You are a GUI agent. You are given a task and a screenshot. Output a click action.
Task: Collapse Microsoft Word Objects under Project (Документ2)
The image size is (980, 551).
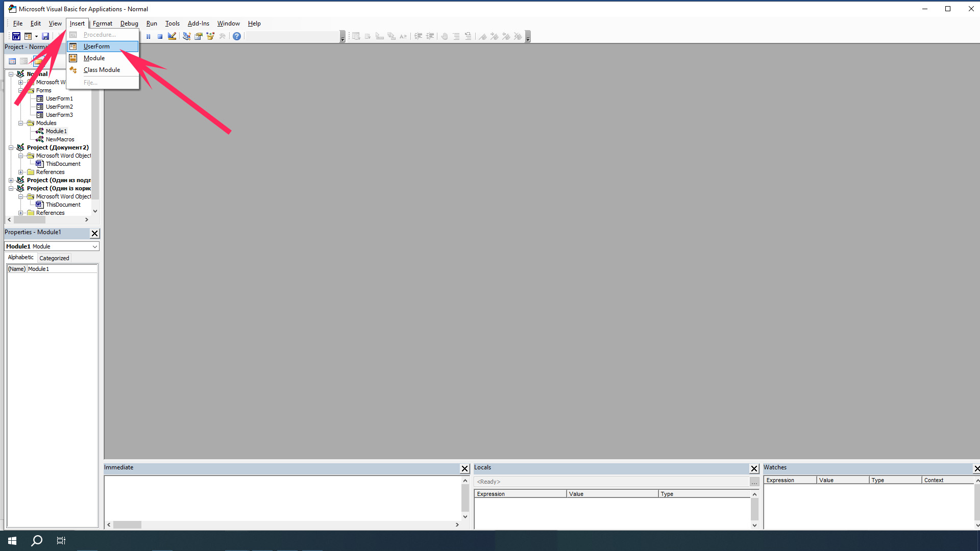tap(21, 156)
